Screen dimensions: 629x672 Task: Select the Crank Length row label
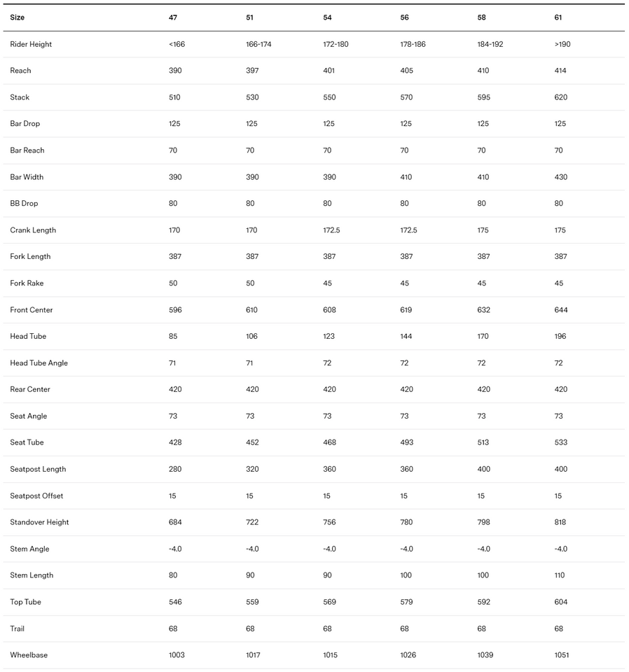(33, 230)
